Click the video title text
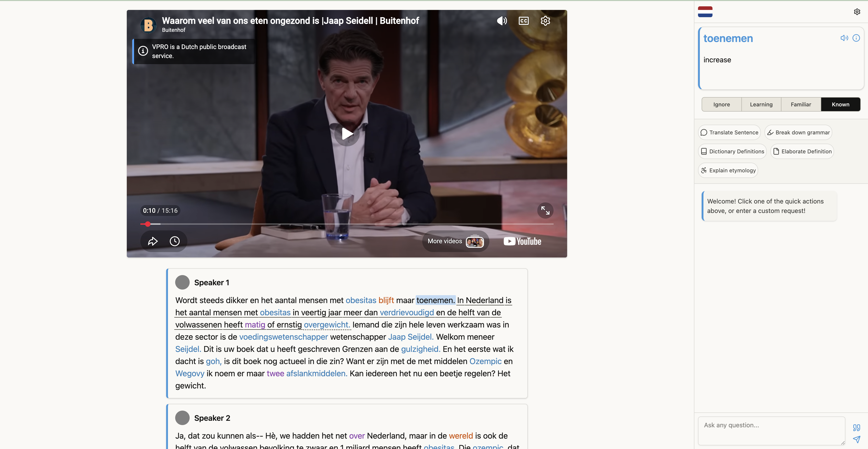868x449 pixels. click(x=290, y=21)
